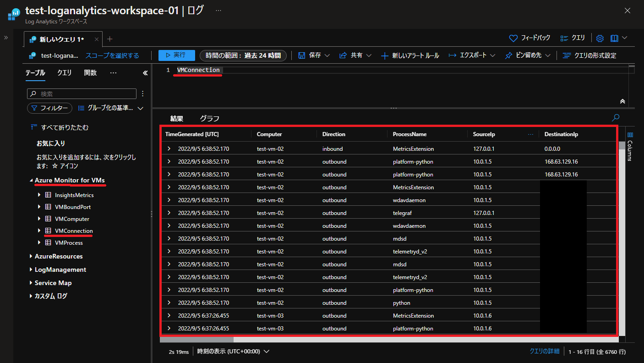Screen dimensions: 644x363
Task: Click すべて折りたたむ
Action: 60,127
